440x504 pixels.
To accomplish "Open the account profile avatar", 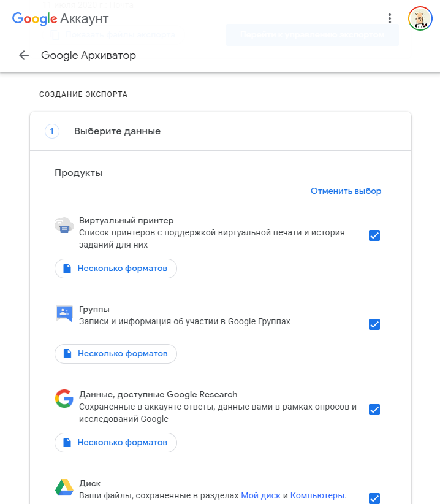I will (420, 18).
